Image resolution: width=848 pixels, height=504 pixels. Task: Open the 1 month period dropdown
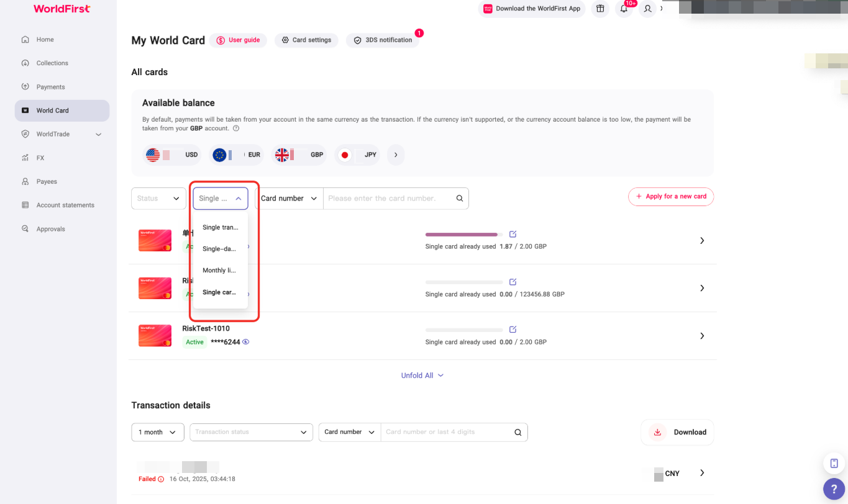tap(158, 432)
